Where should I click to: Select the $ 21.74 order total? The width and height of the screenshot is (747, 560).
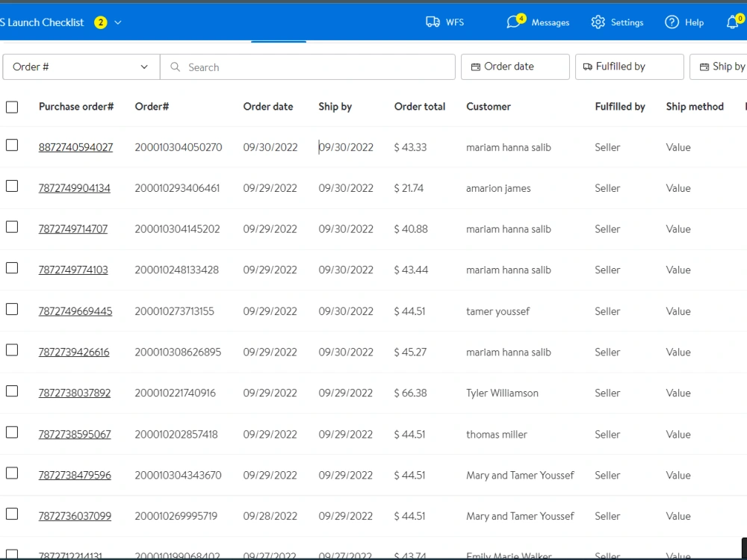409,188
